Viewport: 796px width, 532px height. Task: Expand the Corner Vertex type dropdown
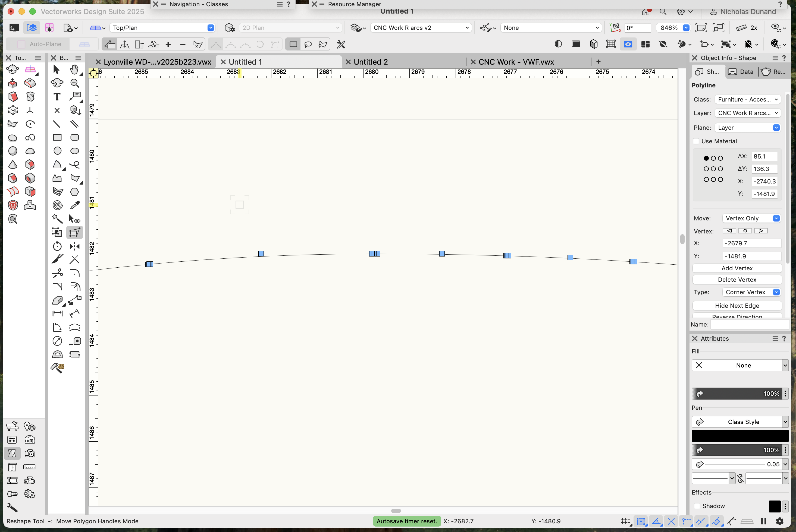(751, 292)
